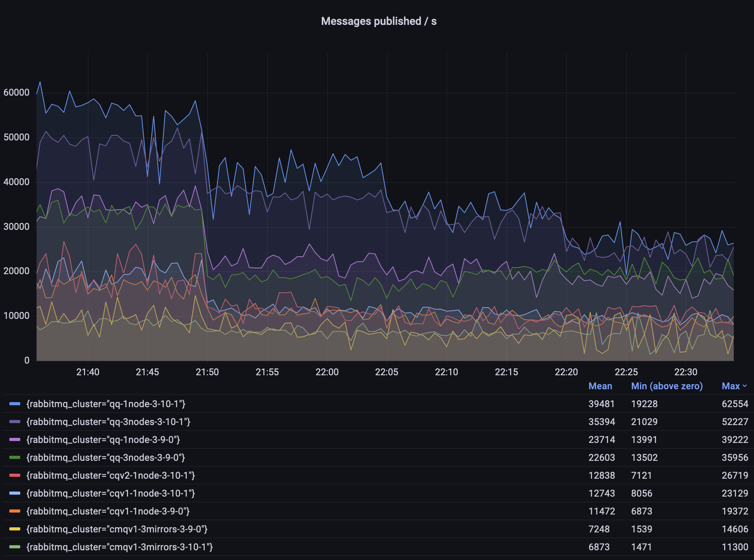This screenshot has height=560, width=754.
Task: Sort legend by the Mean column
Action: [600, 386]
